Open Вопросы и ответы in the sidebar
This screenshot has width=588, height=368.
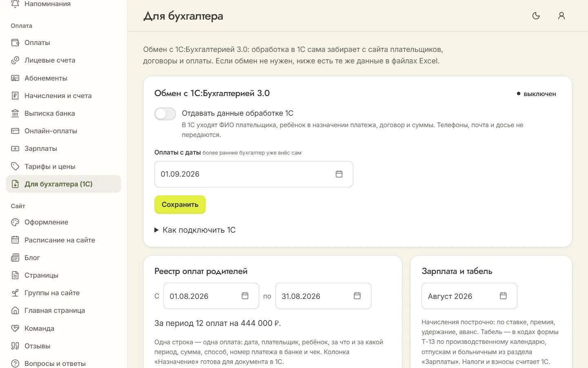point(63,364)
